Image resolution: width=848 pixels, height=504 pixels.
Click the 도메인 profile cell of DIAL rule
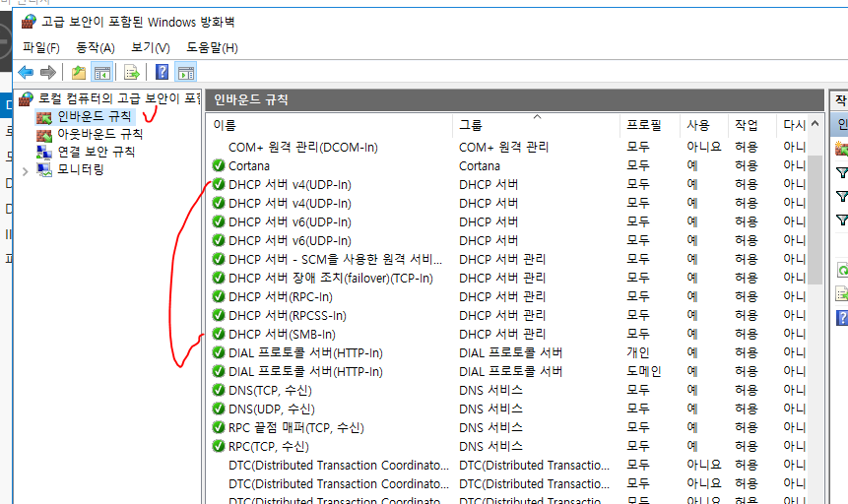(x=643, y=371)
